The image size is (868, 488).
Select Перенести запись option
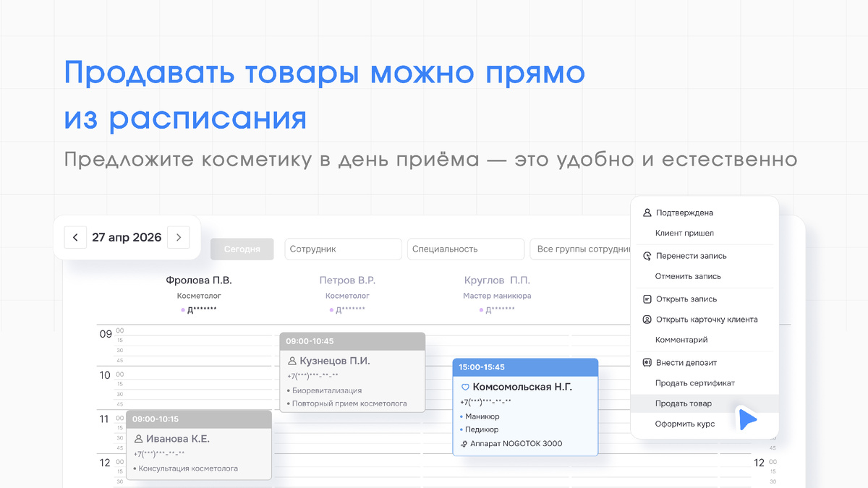(x=691, y=256)
